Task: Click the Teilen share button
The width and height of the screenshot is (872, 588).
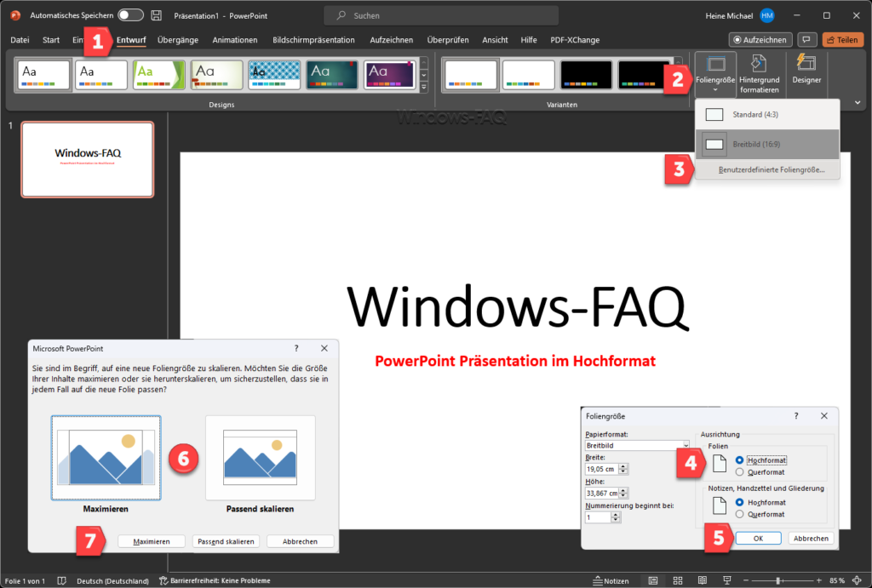Action: 842,39
